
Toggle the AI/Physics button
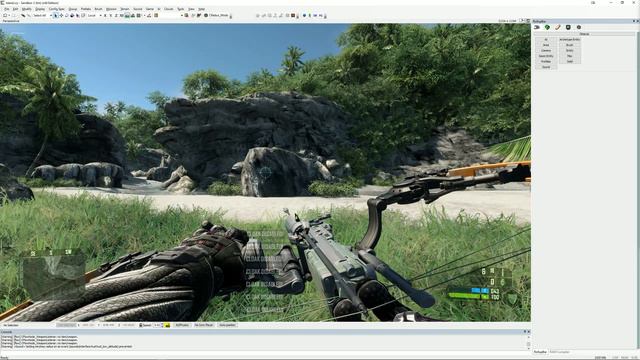[182, 325]
